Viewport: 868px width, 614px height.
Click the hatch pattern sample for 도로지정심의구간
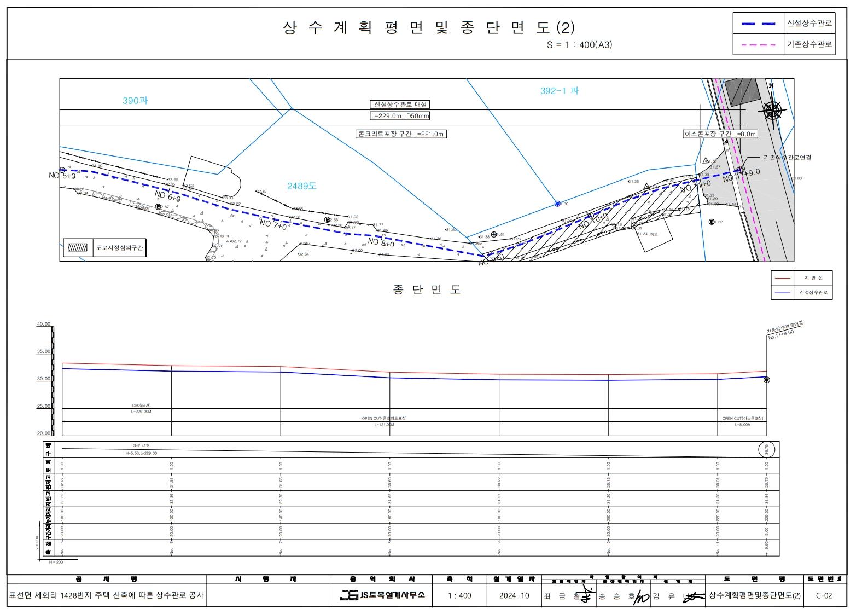pyautogui.click(x=78, y=247)
